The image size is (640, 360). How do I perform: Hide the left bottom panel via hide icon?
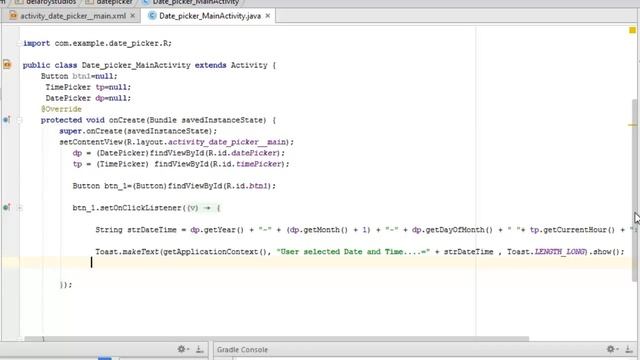[200, 349]
